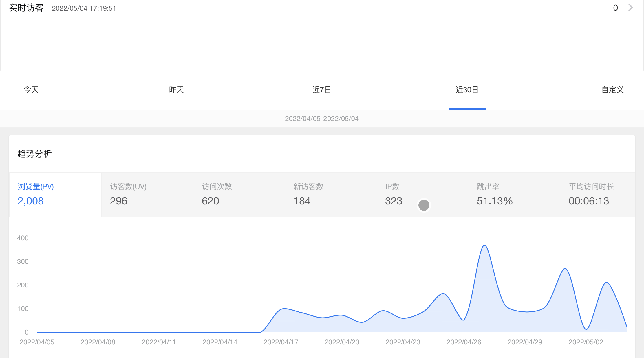
Task: Switch to the 昨天 tab
Action: pos(176,90)
